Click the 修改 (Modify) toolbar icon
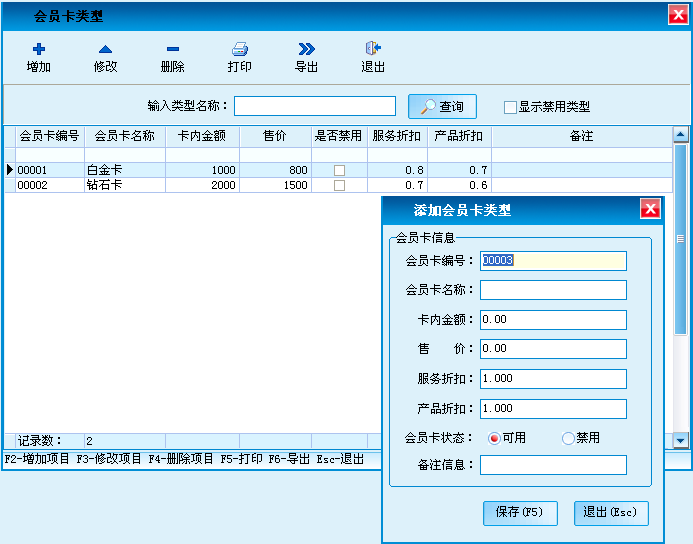This screenshot has width=693, height=544. pyautogui.click(x=105, y=49)
